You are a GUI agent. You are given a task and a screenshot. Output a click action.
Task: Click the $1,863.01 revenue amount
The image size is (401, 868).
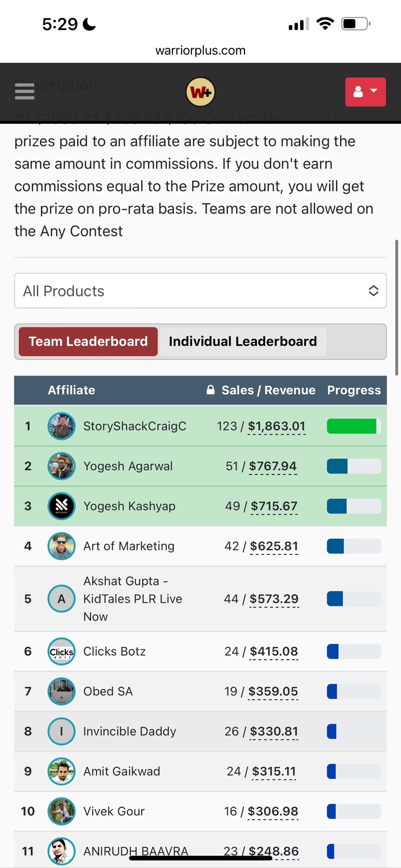coord(276,426)
